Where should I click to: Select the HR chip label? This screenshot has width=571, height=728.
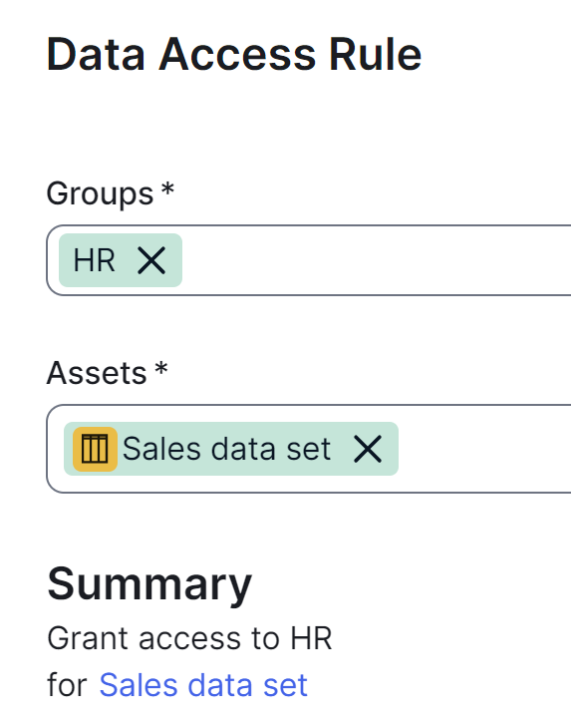coord(94,260)
